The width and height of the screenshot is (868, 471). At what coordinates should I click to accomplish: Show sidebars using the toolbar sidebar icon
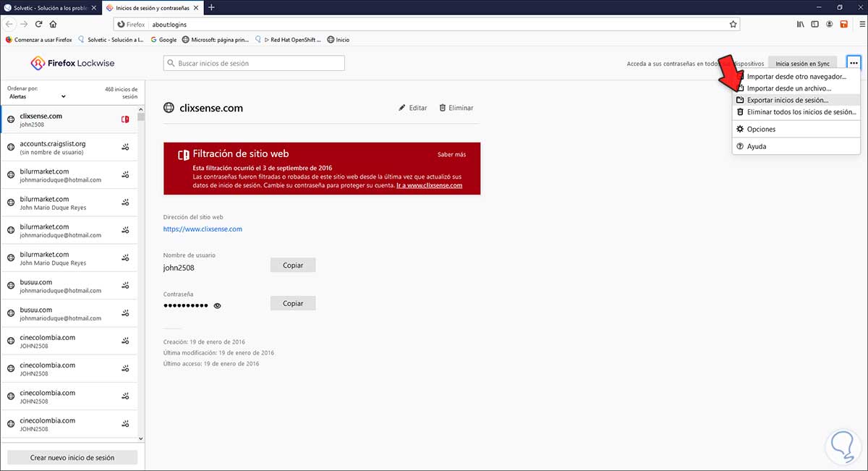pyautogui.click(x=815, y=24)
